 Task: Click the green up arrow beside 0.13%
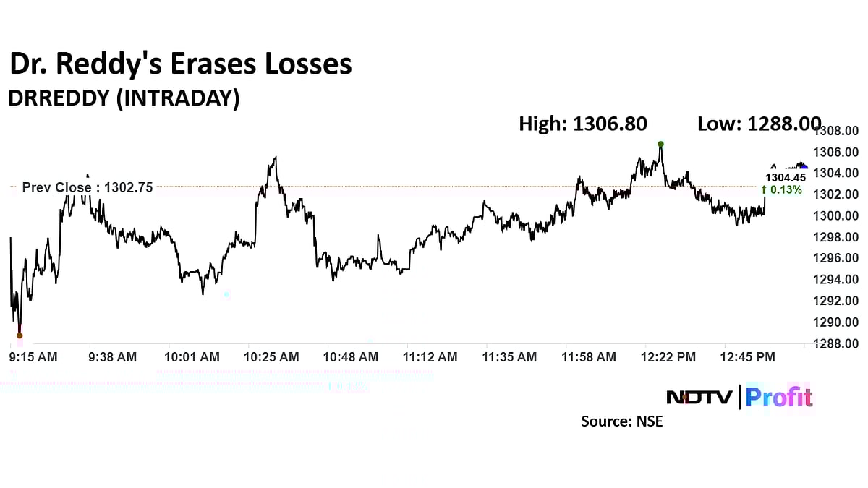point(763,189)
